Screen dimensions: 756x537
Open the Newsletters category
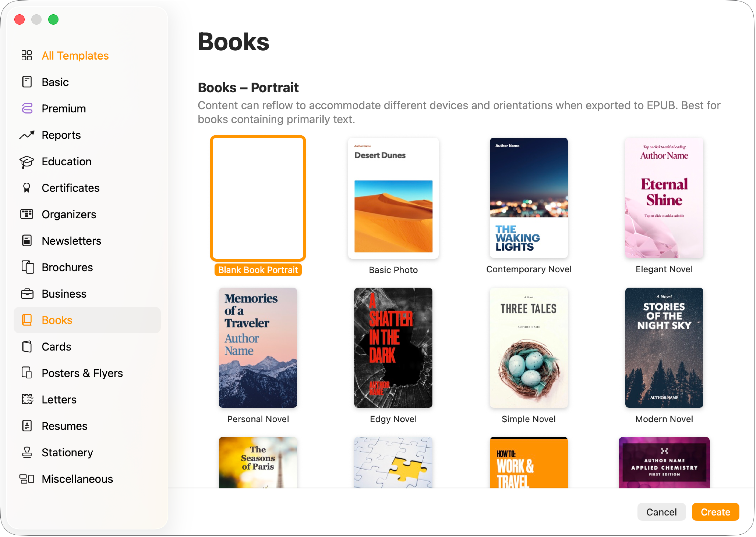[x=71, y=241]
